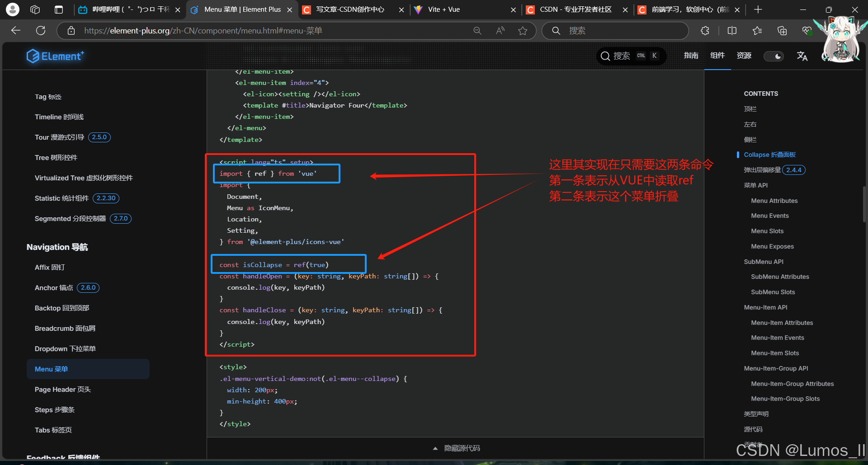868x465 pixels.
Task: Open Timeline 时间线 in sidebar
Action: pos(59,117)
